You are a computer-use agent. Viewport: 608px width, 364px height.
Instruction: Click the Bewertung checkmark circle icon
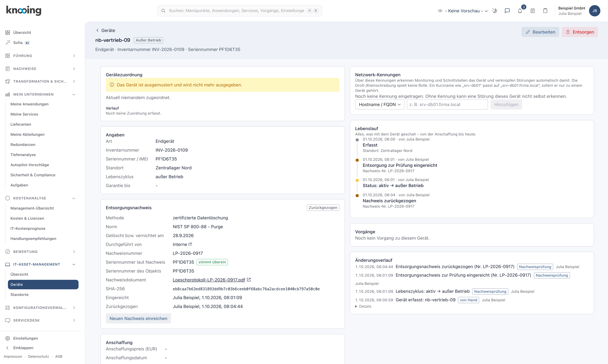click(8, 252)
